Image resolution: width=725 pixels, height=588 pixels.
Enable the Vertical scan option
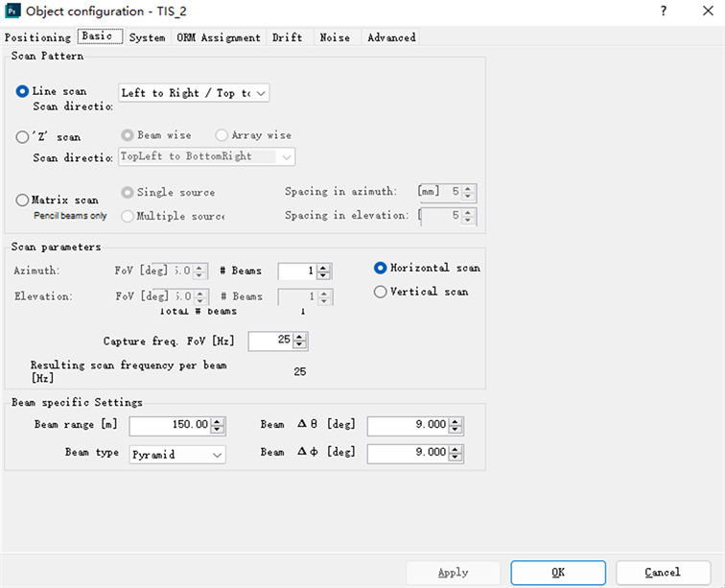click(381, 292)
